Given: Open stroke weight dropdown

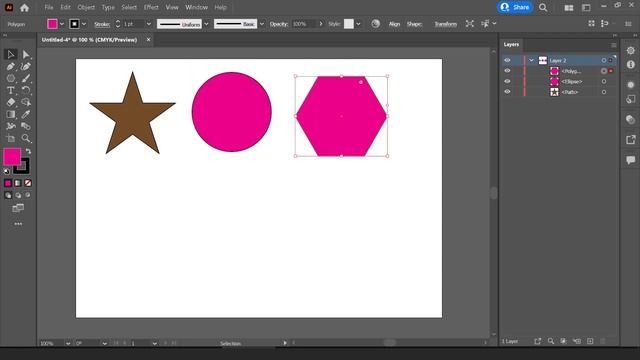Looking at the screenshot, I should [x=149, y=24].
